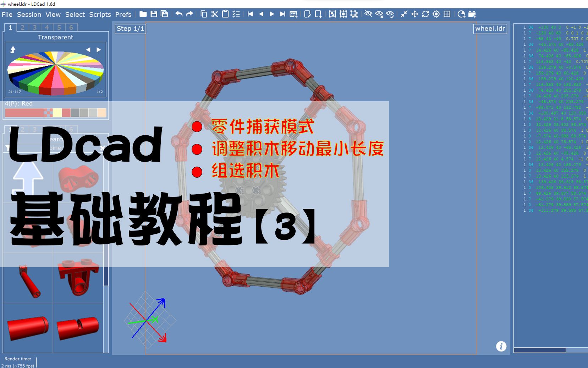
Task: Open the File menu
Action: (7, 15)
